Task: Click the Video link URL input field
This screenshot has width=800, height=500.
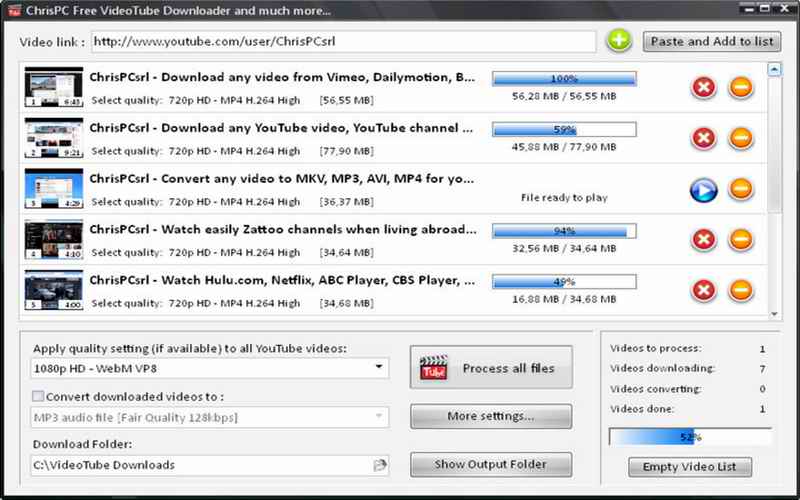Action: (x=345, y=42)
